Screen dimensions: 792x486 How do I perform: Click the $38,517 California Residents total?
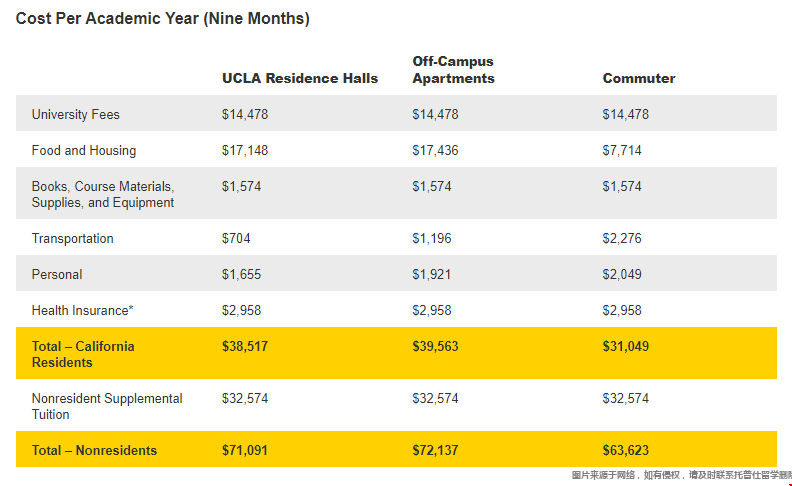tap(245, 347)
